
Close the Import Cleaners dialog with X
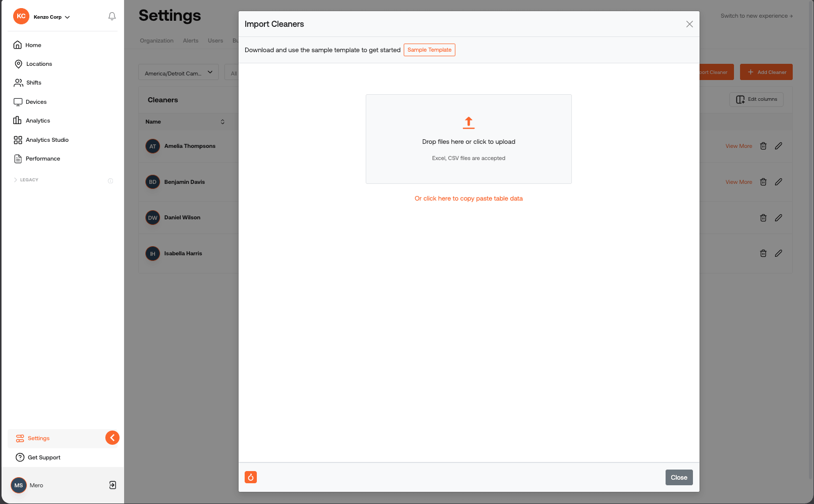pyautogui.click(x=689, y=24)
